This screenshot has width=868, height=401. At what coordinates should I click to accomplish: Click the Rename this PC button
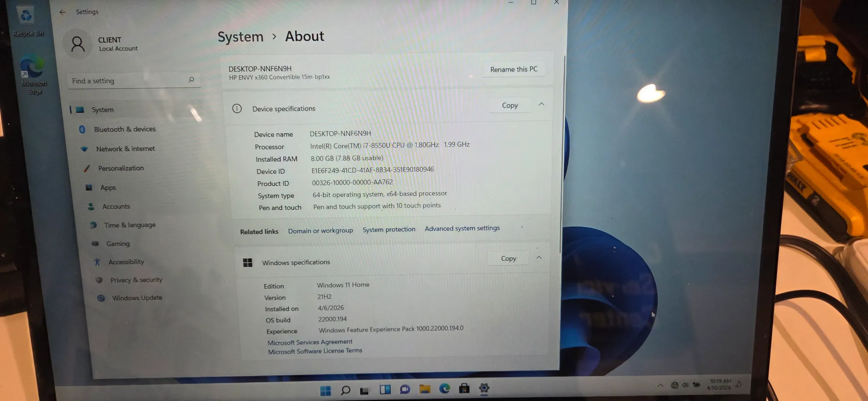pos(513,69)
